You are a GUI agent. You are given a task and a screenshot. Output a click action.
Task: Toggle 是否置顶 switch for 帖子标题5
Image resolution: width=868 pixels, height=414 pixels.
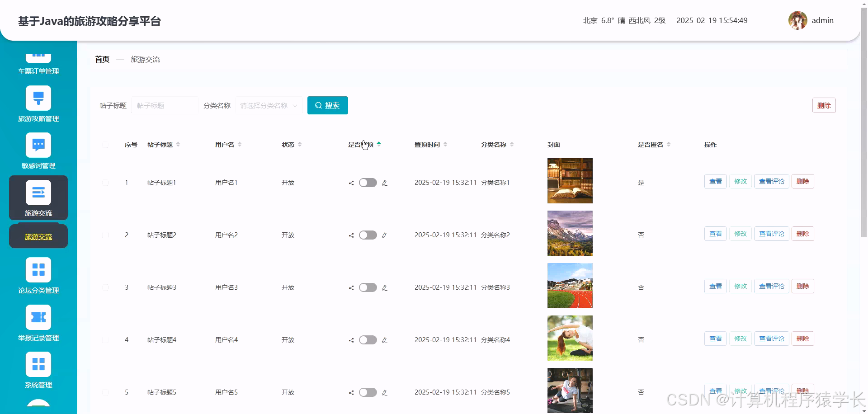[368, 392]
